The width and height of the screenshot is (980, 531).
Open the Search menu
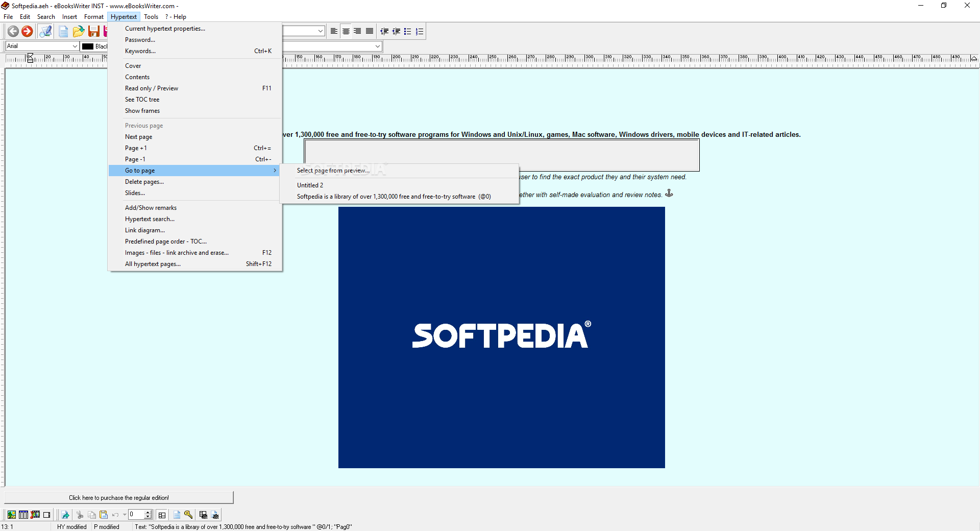click(x=46, y=17)
